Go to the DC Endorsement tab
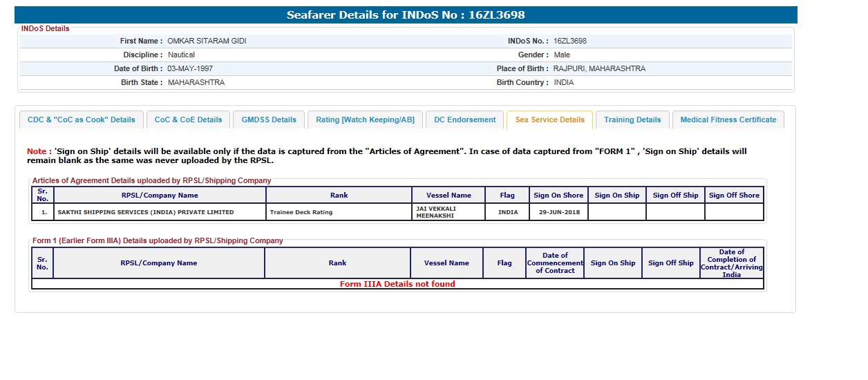868x380 pixels. [x=464, y=120]
